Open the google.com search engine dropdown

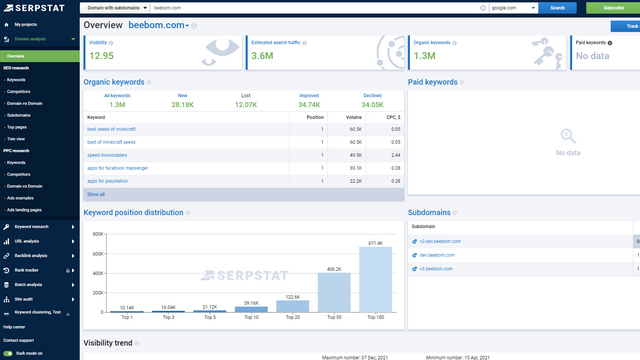coord(513,8)
